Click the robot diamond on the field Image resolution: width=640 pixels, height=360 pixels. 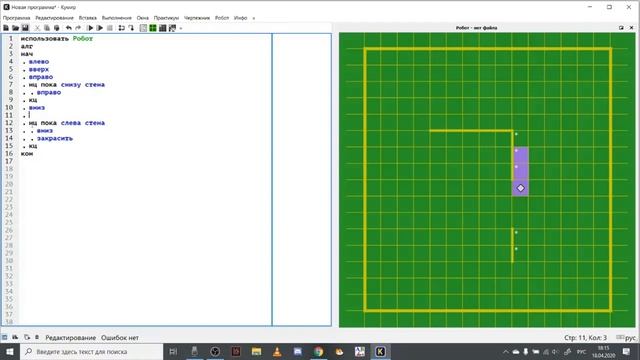click(520, 188)
